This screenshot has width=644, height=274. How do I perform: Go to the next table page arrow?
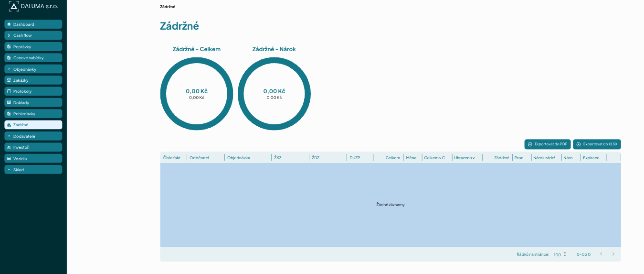click(613, 254)
